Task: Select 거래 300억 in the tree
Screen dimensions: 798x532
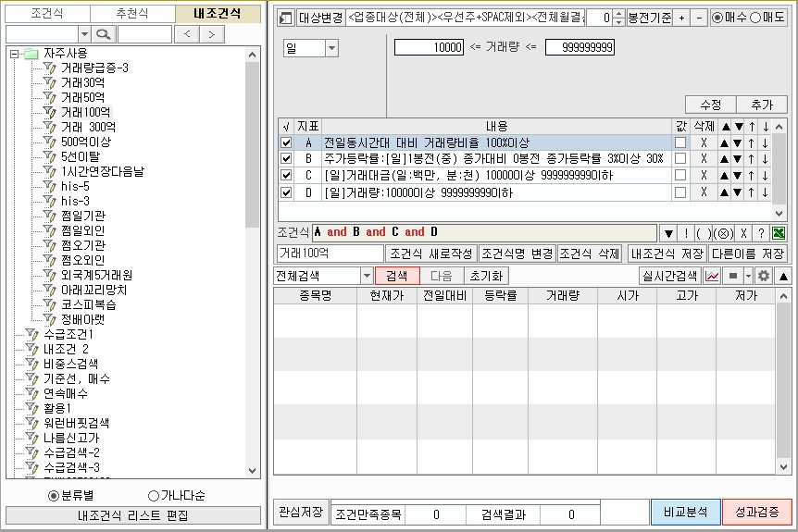Action: [x=88, y=127]
